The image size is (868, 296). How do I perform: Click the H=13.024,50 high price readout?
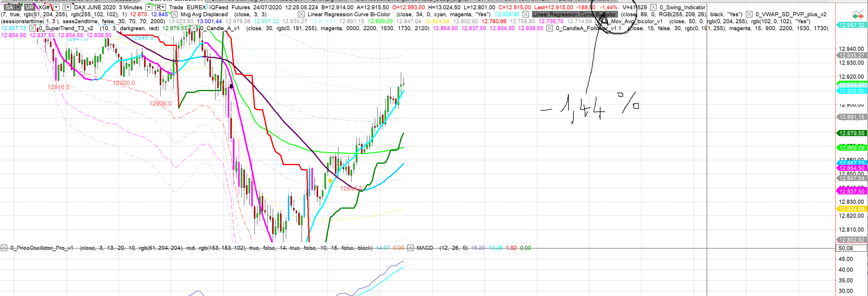(x=444, y=7)
